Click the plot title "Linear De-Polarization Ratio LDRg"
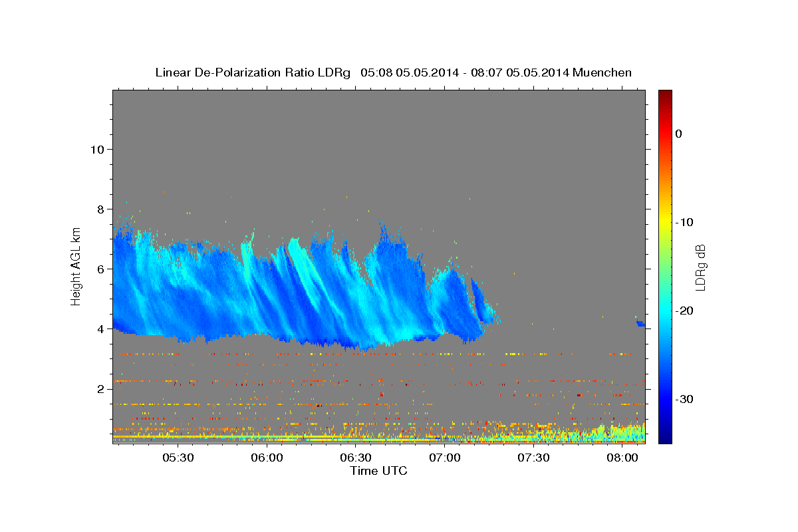Viewport: 798px width, 532px height. (x=253, y=72)
